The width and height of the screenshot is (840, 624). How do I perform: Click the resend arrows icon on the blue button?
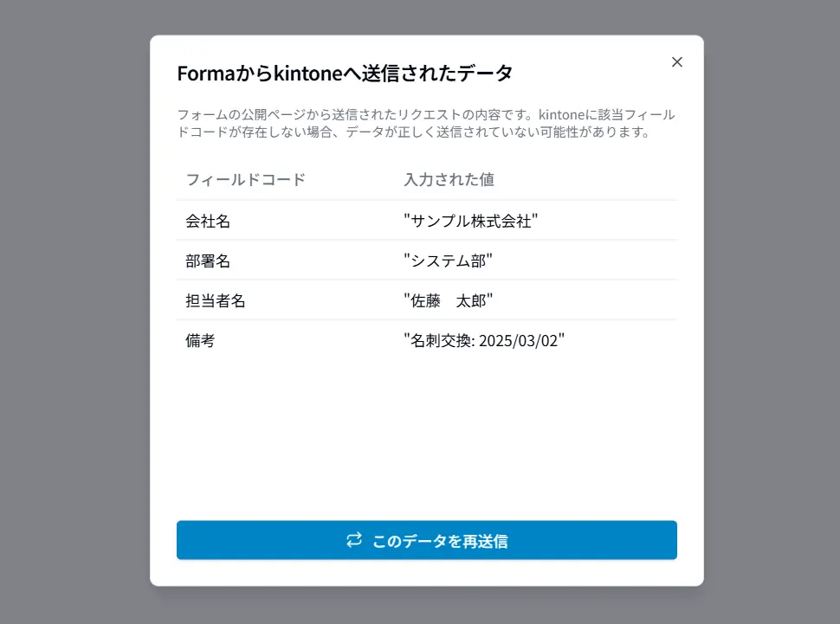point(353,540)
